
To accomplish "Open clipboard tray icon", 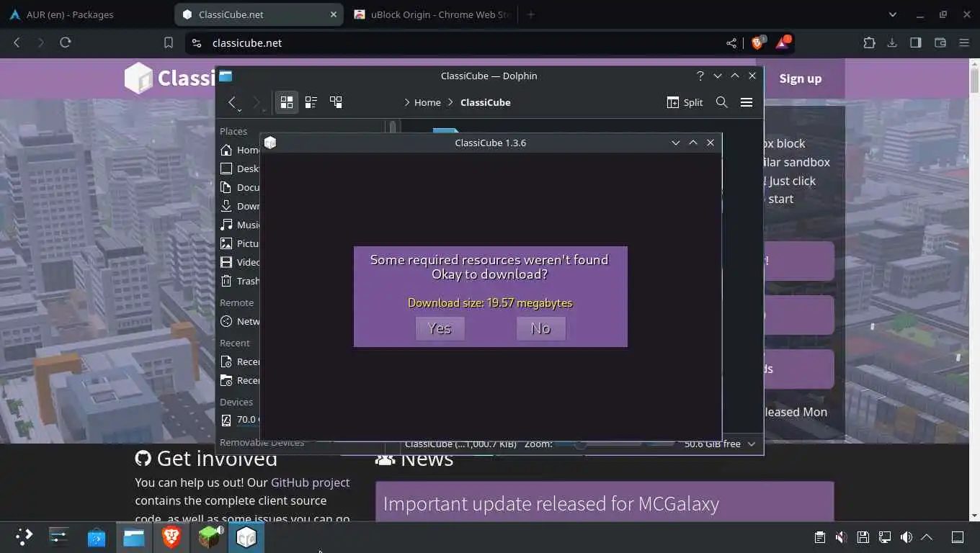I will (x=819, y=537).
